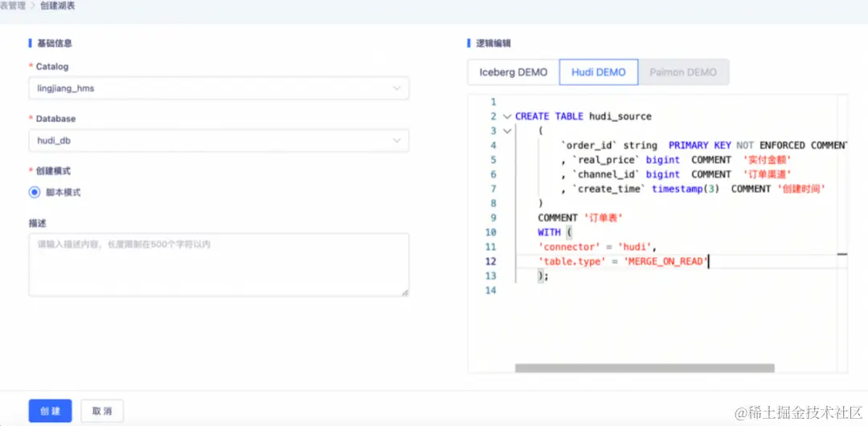
Task: Click the chevron arrow in Catalog select
Action: pyautogui.click(x=396, y=88)
